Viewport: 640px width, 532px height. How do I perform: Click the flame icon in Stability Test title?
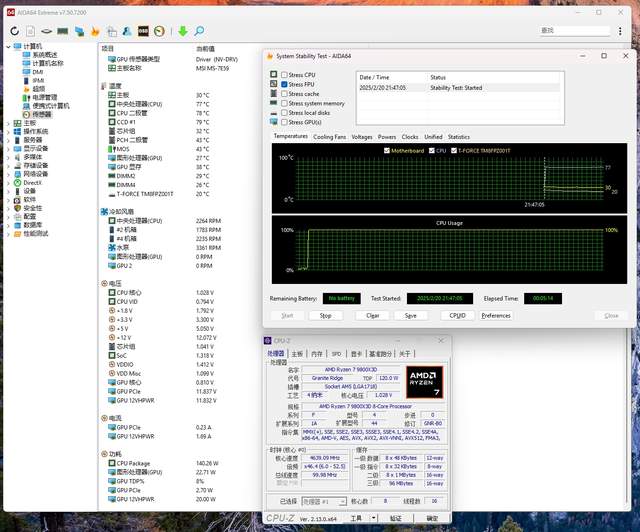tap(269, 56)
